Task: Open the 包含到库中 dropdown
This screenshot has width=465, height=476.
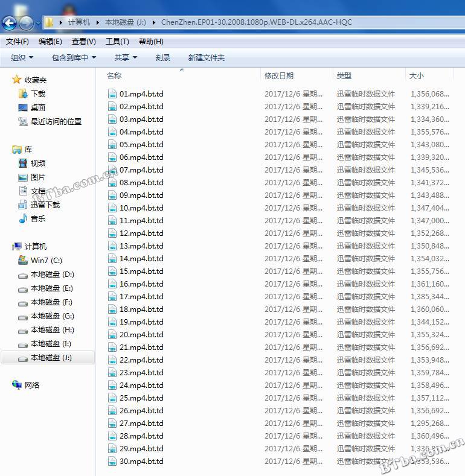Action: pos(74,58)
